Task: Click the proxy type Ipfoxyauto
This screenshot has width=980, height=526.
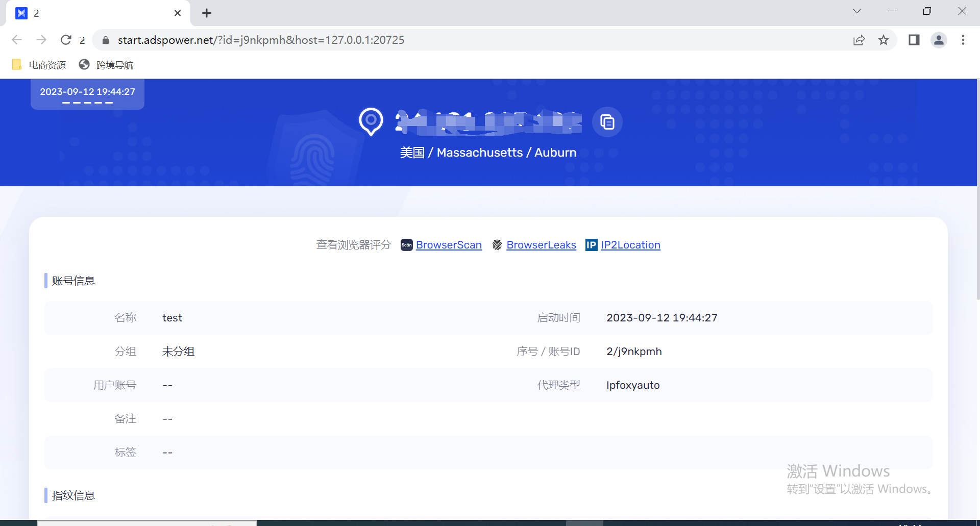Action: (x=633, y=385)
